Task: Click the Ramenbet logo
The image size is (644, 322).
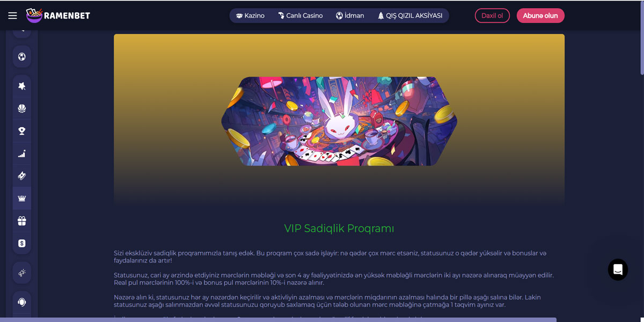Action: coord(58,16)
